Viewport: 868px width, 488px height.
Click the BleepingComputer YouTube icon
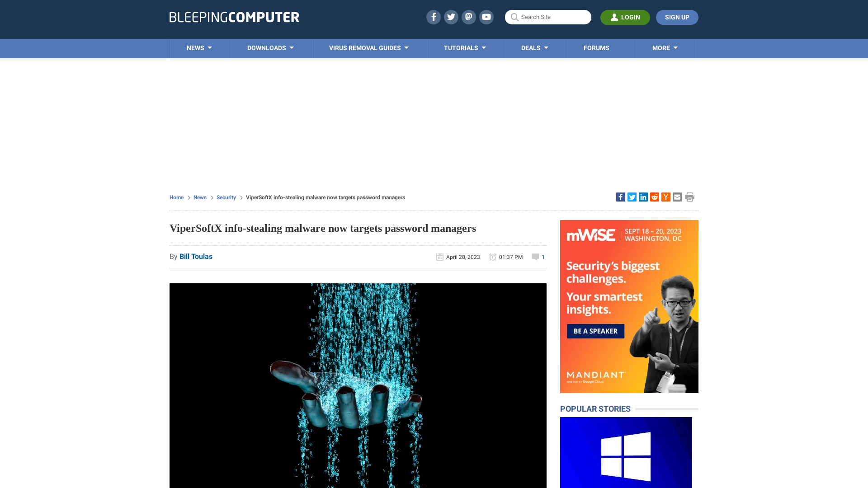tap(486, 17)
